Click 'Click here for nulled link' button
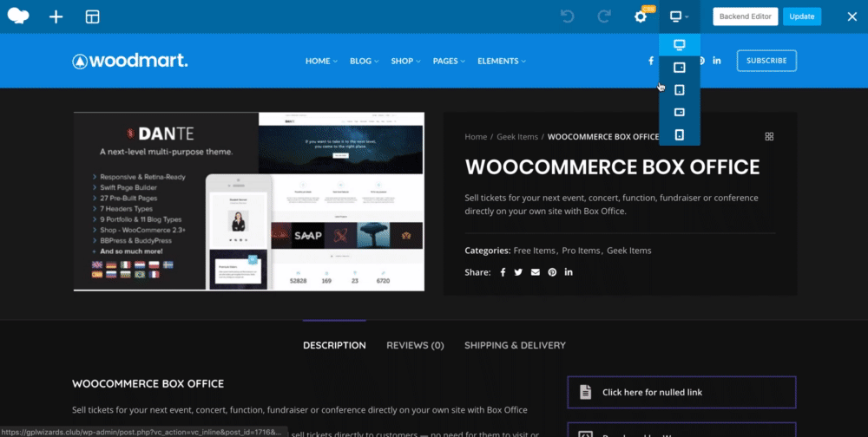The image size is (868, 437). point(681,392)
